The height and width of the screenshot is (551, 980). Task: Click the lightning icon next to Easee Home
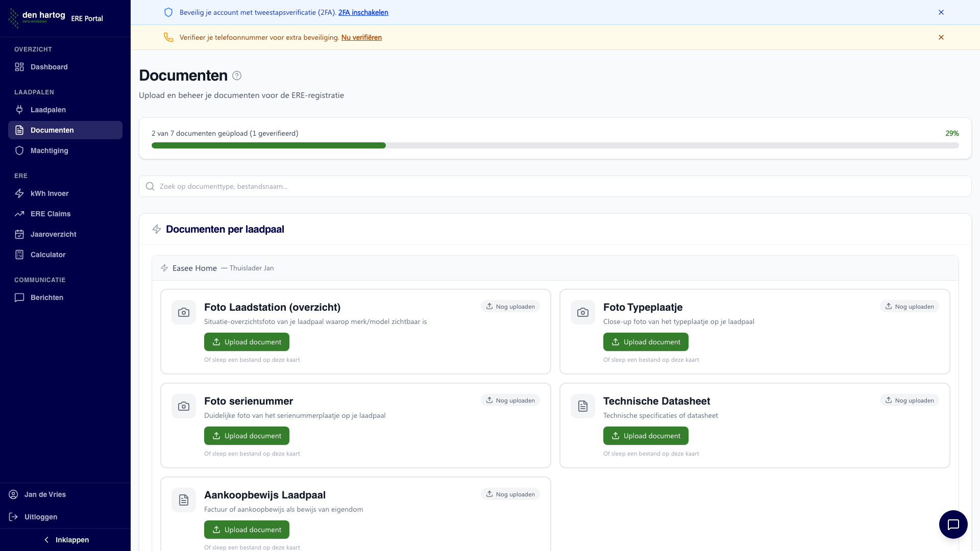click(x=164, y=268)
